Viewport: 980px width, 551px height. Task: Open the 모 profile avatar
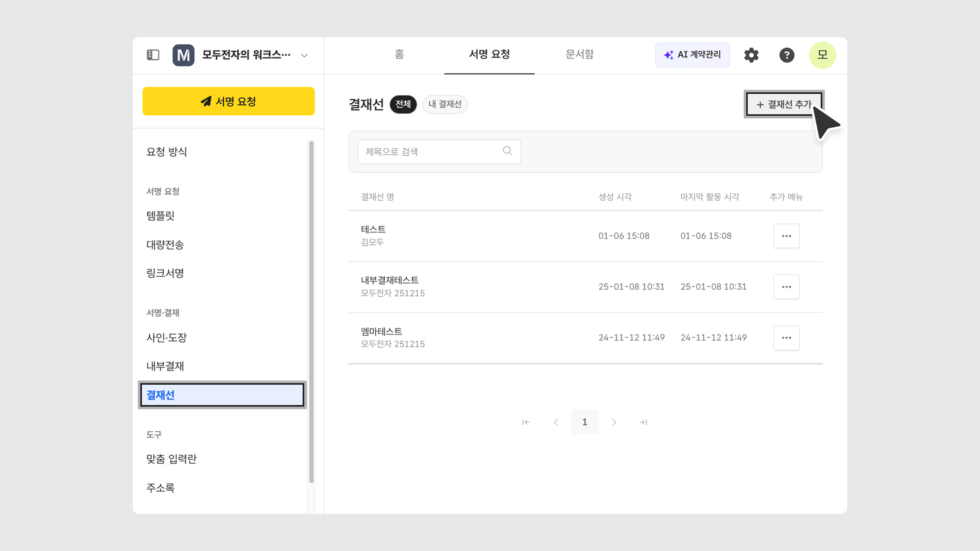tap(822, 55)
